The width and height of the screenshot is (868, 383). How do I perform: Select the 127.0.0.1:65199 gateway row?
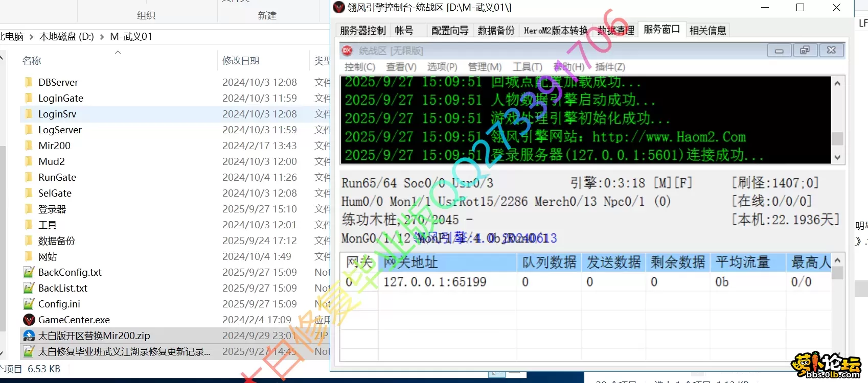[435, 282]
